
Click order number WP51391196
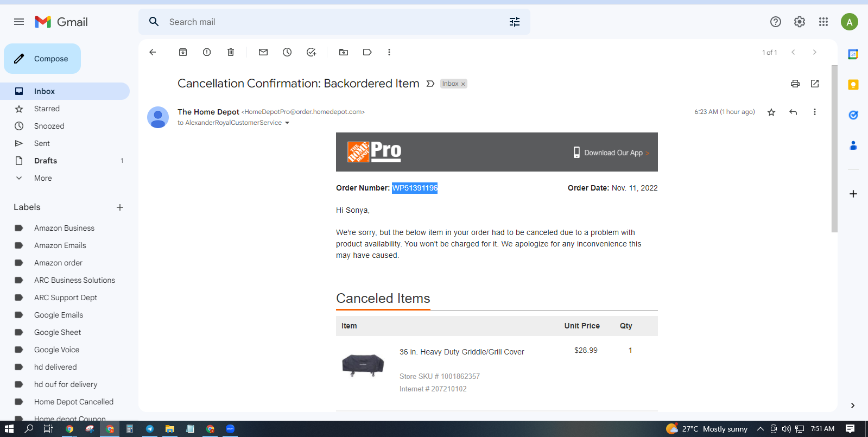point(415,188)
